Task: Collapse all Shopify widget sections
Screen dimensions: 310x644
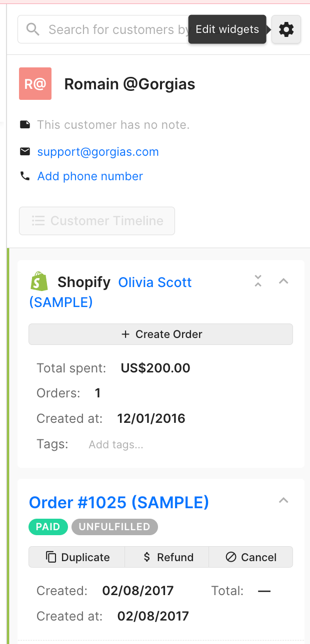Action: coord(258,281)
